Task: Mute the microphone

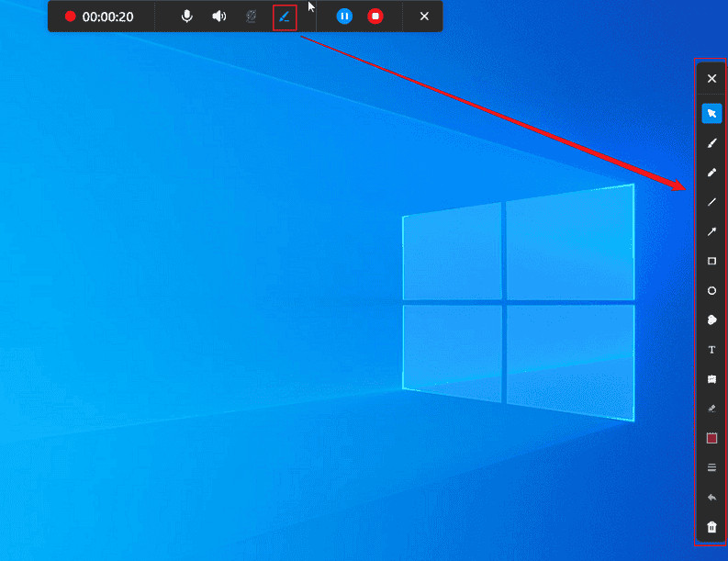Action: pos(187,17)
